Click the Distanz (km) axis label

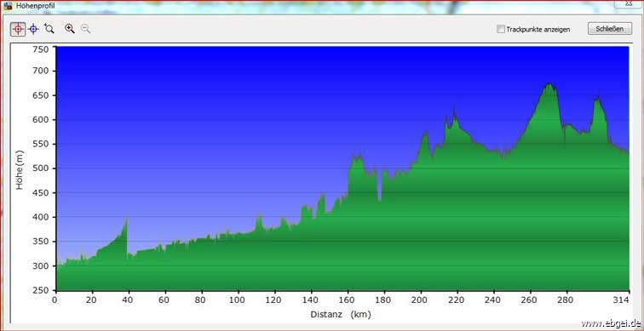[341, 315]
